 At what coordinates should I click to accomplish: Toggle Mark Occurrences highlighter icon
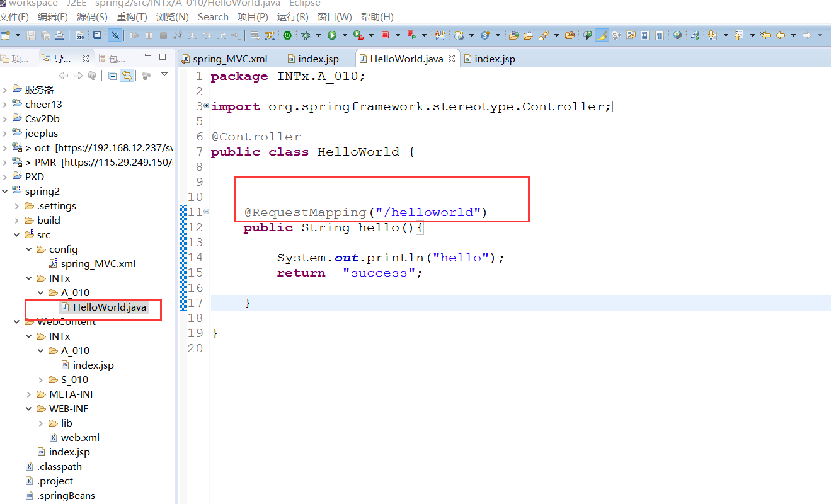(602, 35)
